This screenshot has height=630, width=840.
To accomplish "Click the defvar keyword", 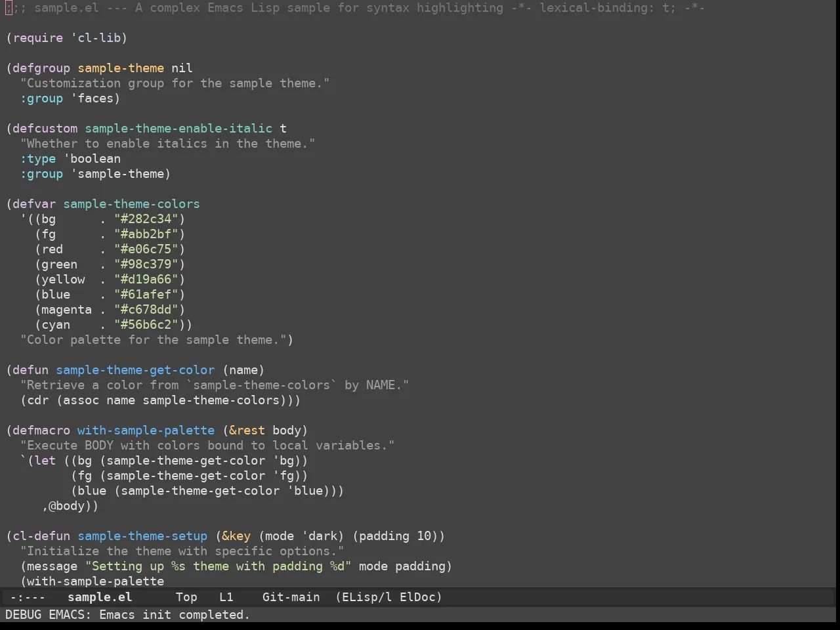I will click(x=34, y=204).
